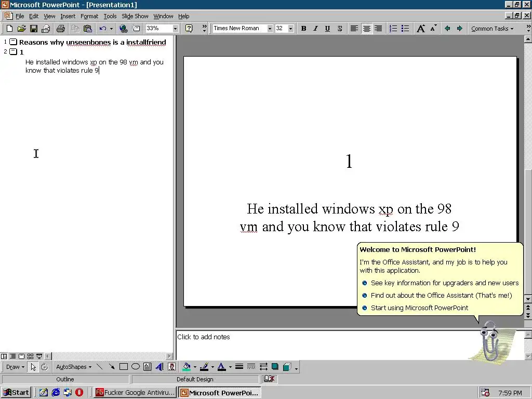Save the presentation with the floppy disk icon
532x399 pixels.
click(x=34, y=29)
